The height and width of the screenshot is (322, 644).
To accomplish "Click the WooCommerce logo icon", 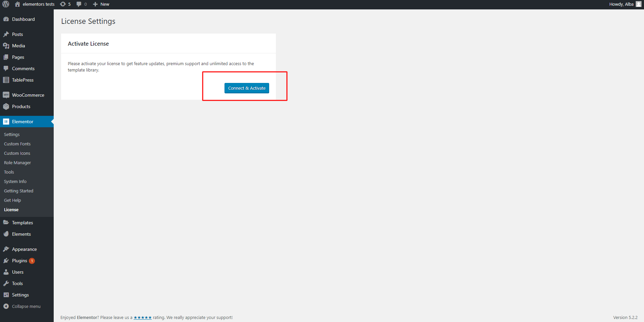I will [x=6, y=95].
